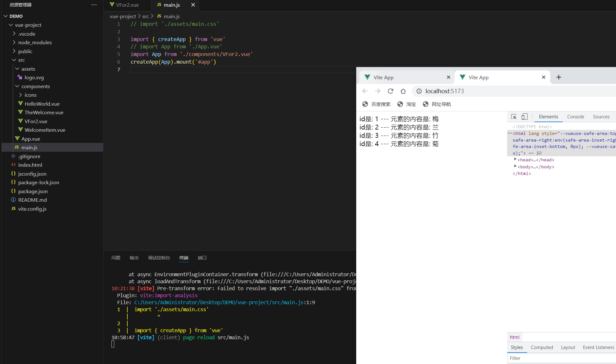Select first Vite App browser tab
Image resolution: width=616 pixels, height=364 pixels.
(x=407, y=77)
